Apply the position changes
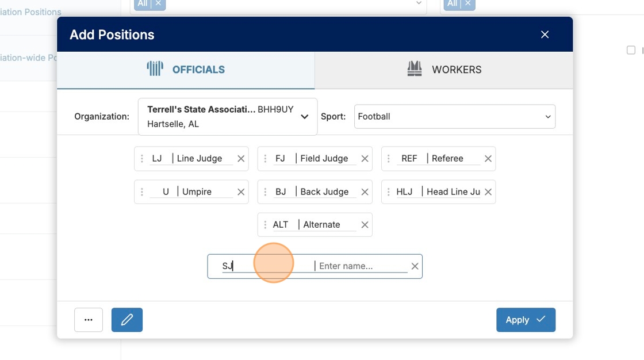This screenshot has height=360, width=644. point(526,320)
